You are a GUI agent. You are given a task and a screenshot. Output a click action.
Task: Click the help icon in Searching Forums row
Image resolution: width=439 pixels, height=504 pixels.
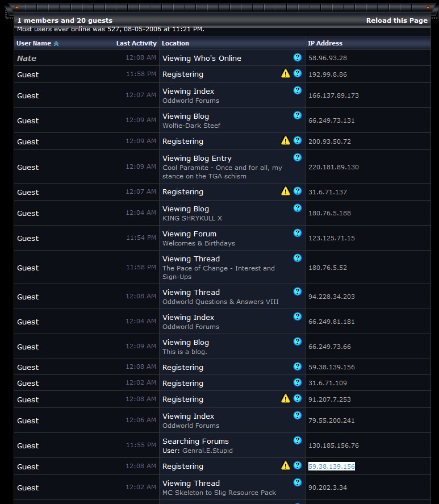click(x=297, y=440)
